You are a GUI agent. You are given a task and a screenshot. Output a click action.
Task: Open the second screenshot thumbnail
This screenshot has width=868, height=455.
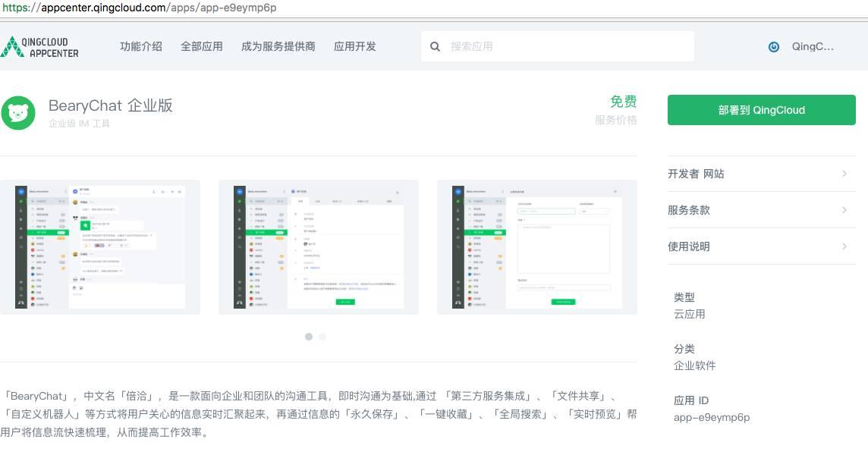tap(319, 247)
